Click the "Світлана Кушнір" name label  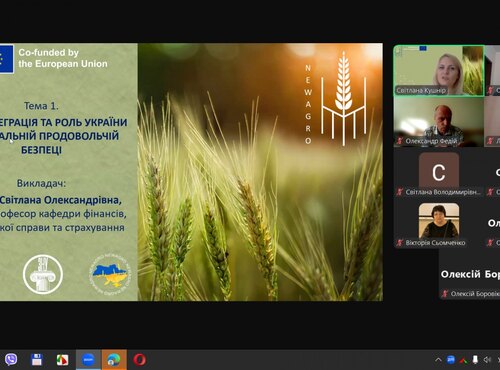tap(421, 90)
